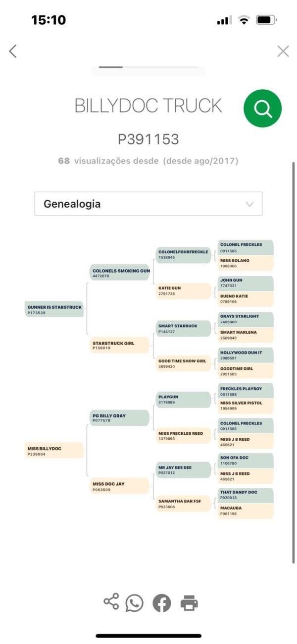The width and height of the screenshot is (297, 644).
Task: Open COLONELS SMOKING GUN pedigree entry
Action: tap(120, 273)
